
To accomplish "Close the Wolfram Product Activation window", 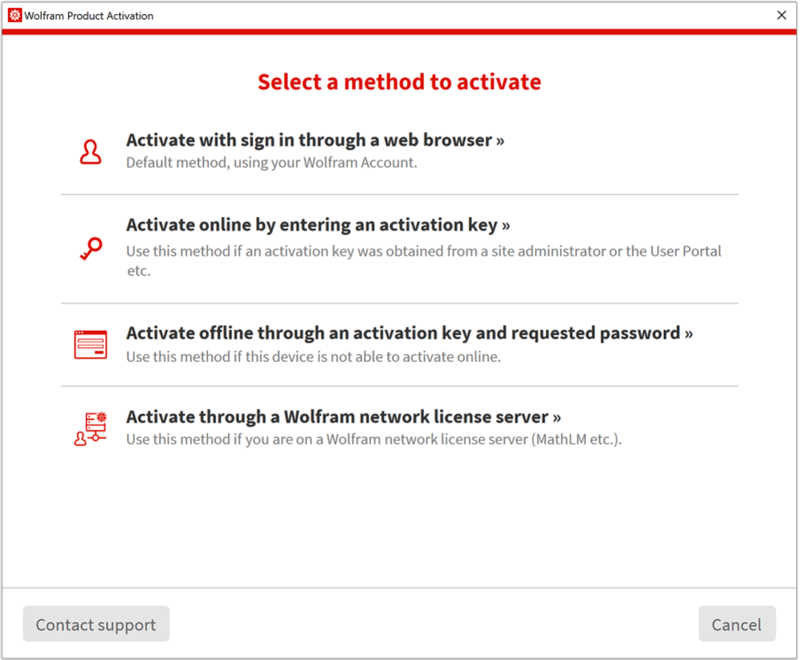I will pyautogui.click(x=781, y=16).
